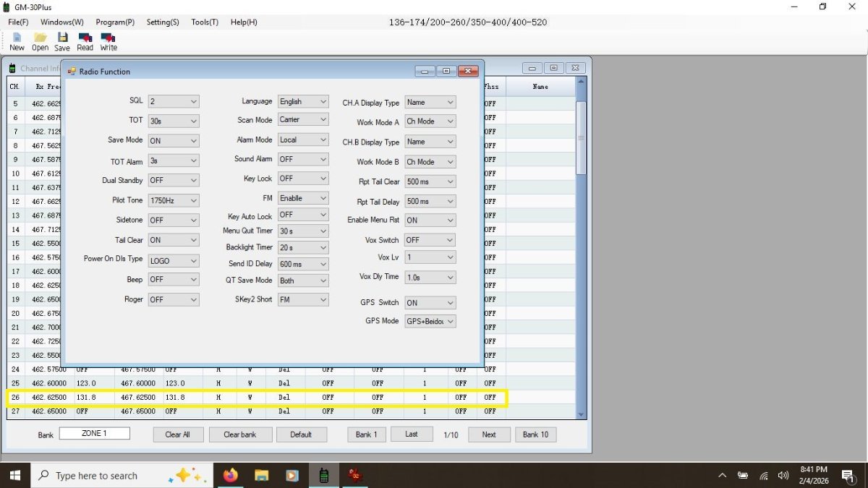The width and height of the screenshot is (868, 488).
Task: Open the Program(P) menu
Action: click(115, 22)
